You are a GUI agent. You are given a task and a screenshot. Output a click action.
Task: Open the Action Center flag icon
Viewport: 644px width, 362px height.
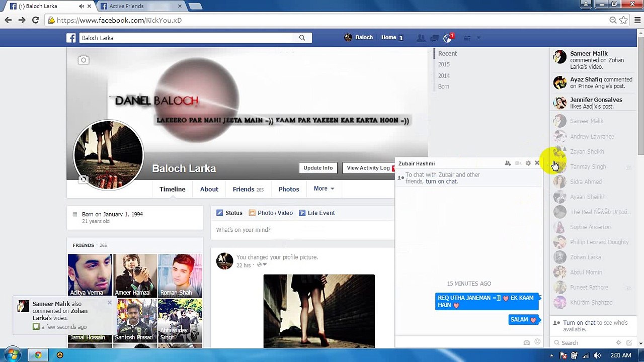click(x=563, y=355)
